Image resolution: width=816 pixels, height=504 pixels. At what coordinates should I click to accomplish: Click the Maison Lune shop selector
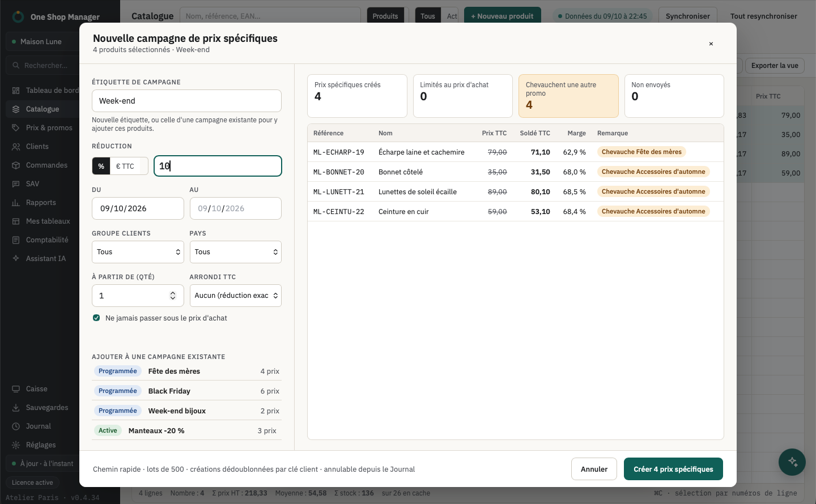[42, 42]
